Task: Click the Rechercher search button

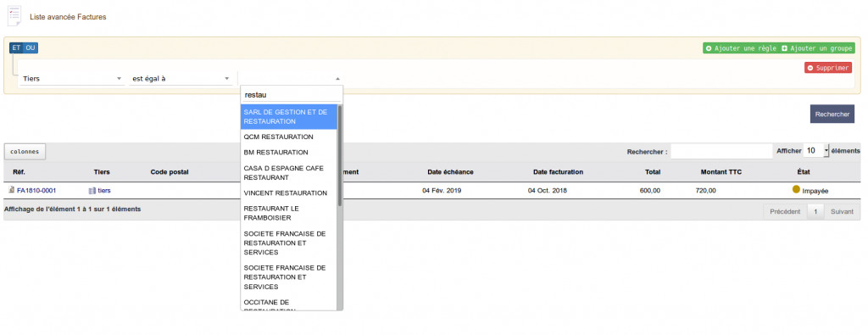Action: (x=832, y=114)
